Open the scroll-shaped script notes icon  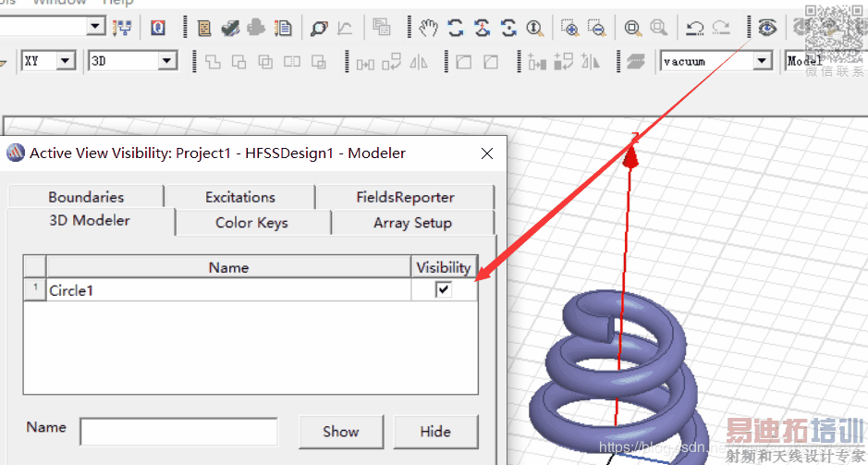pos(205,28)
